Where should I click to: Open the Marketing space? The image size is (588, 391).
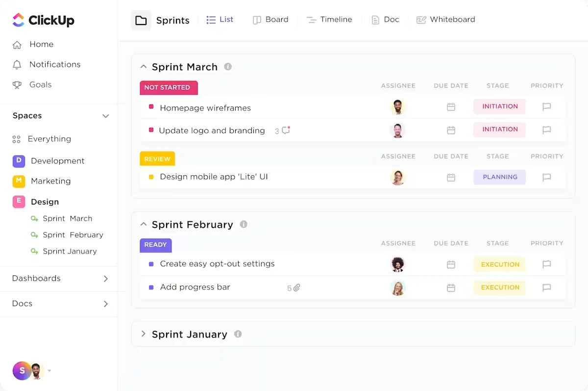tap(50, 181)
